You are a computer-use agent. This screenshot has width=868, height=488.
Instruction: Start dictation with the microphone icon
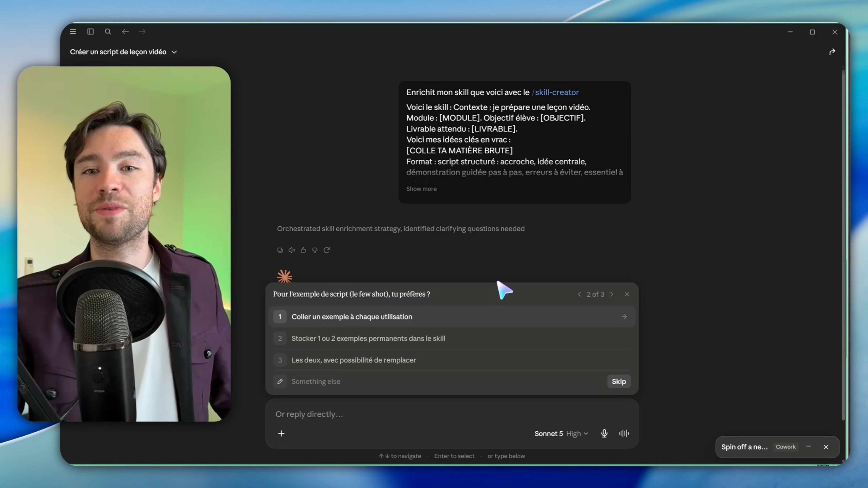point(604,434)
